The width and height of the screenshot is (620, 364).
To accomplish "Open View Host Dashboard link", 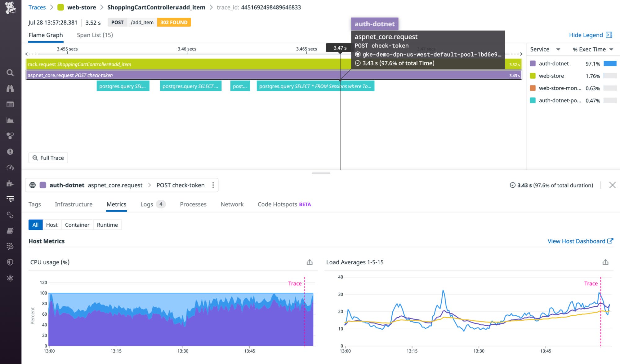I will click(577, 241).
